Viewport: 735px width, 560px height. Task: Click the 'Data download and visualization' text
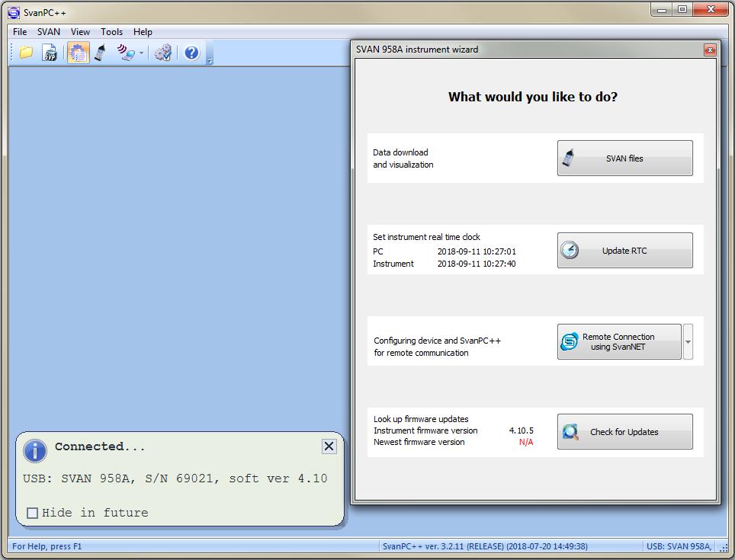403,158
